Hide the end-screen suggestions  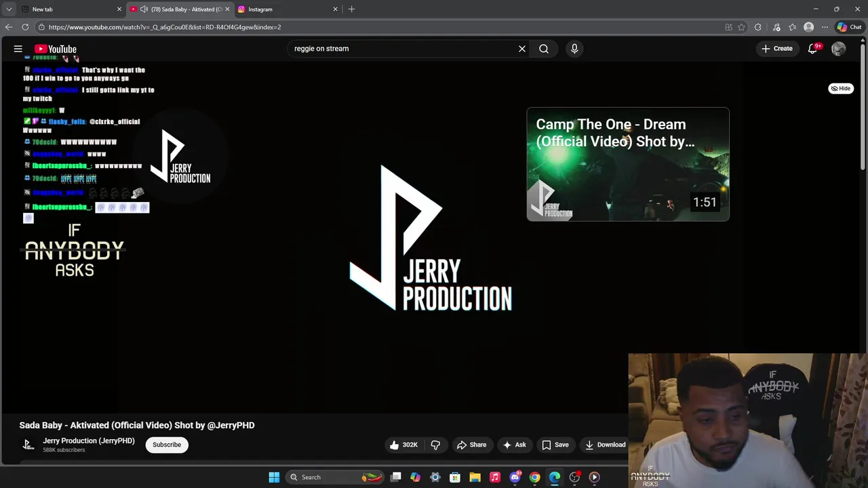841,89
